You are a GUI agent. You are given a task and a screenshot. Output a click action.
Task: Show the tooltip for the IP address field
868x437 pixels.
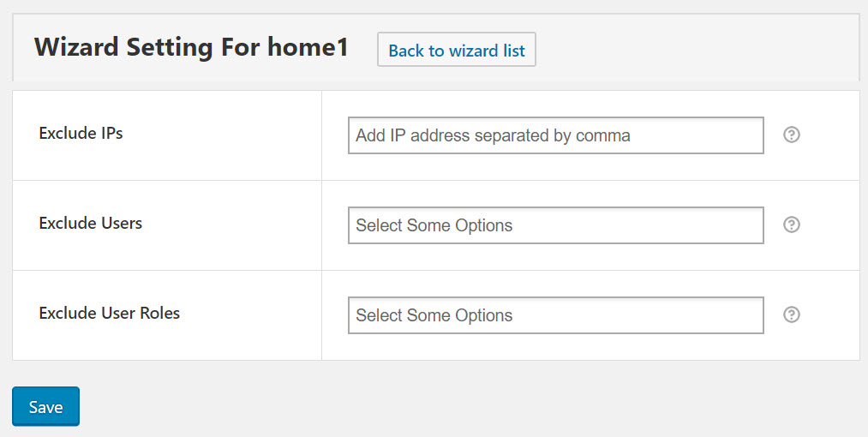792,135
